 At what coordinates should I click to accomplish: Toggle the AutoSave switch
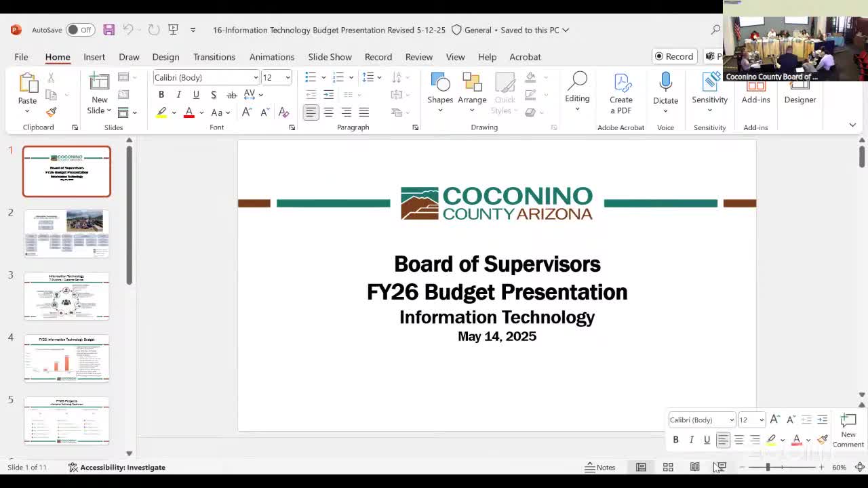coord(81,30)
